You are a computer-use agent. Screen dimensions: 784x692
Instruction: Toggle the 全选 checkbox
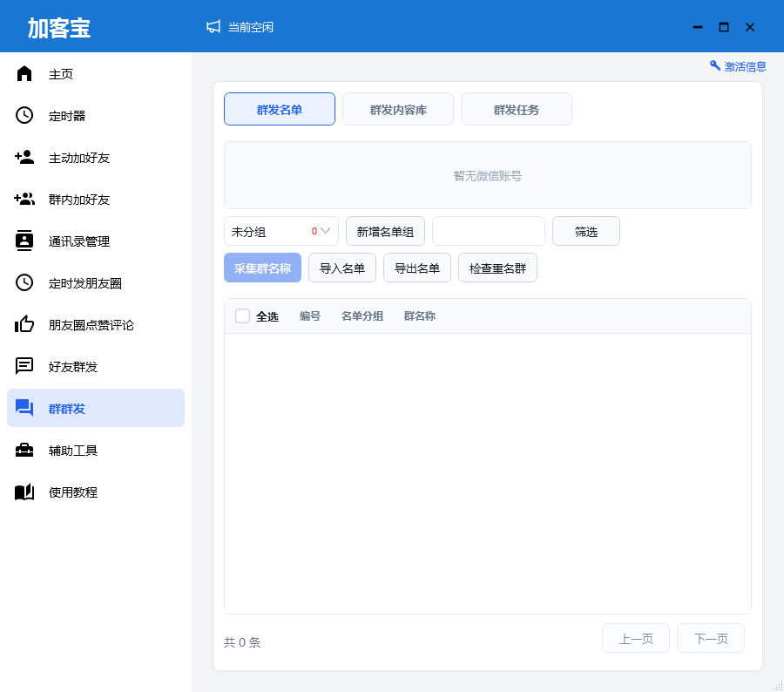point(242,315)
